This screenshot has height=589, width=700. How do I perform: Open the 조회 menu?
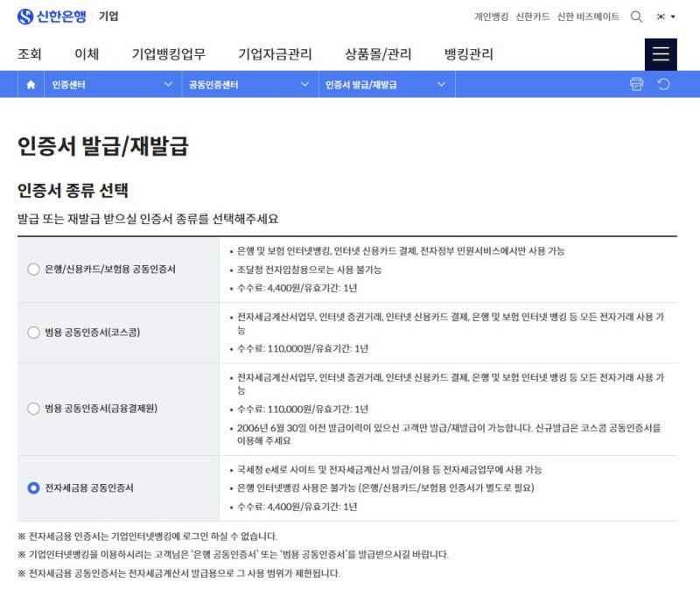pos(30,54)
